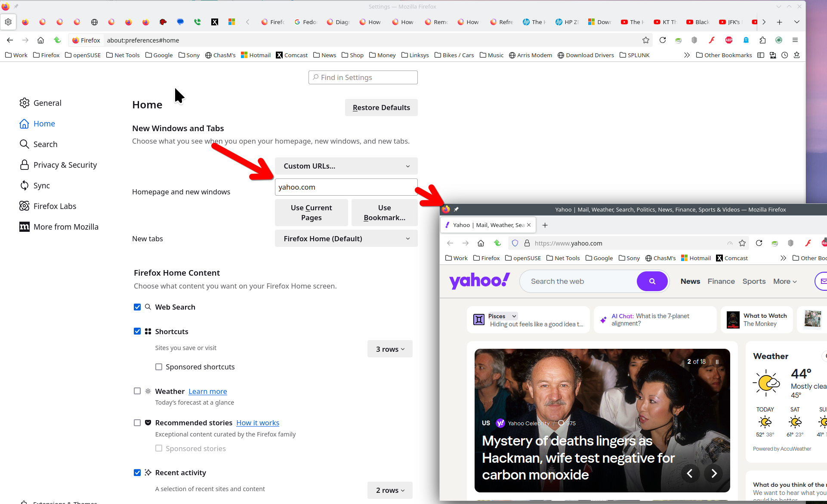Follow the 'How it works' link
This screenshot has height=504, width=827.
pyautogui.click(x=258, y=423)
